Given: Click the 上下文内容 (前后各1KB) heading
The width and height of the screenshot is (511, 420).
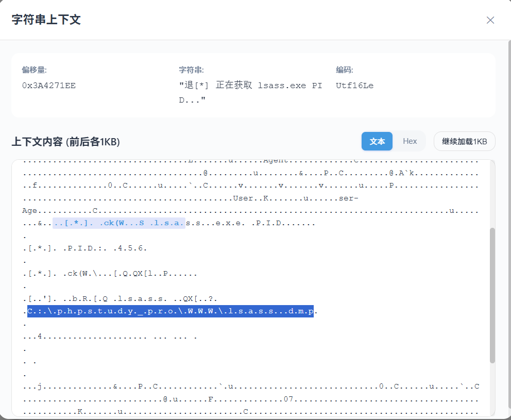Looking at the screenshot, I should coord(66,142).
